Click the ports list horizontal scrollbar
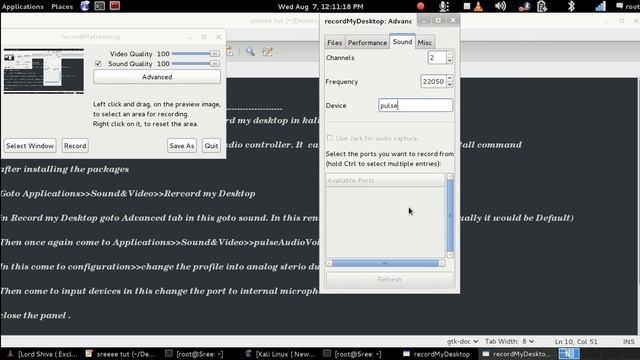 point(385,263)
